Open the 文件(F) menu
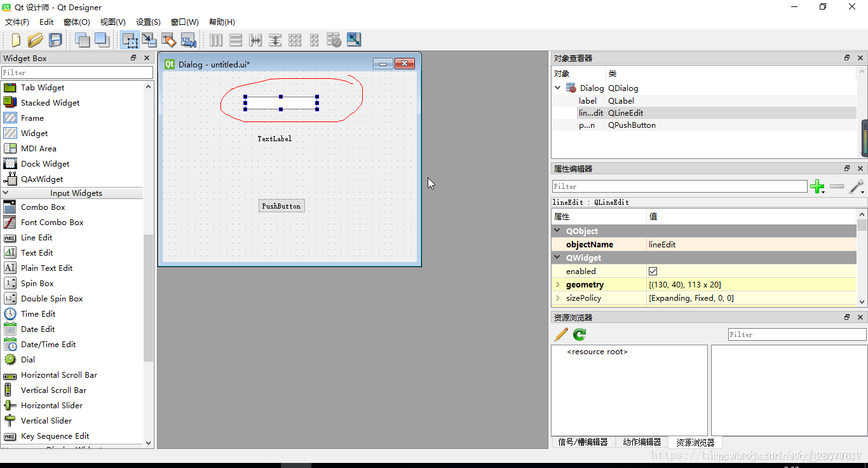Image resolution: width=868 pixels, height=468 pixels. coord(17,22)
